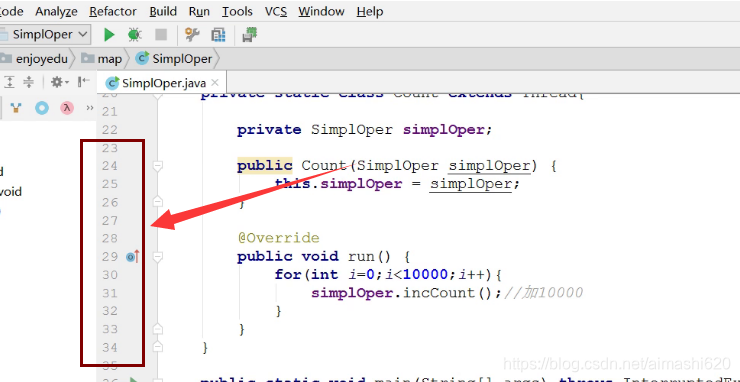Click the comment 加10000
Screen dimensions: 740x382
(x=544, y=293)
